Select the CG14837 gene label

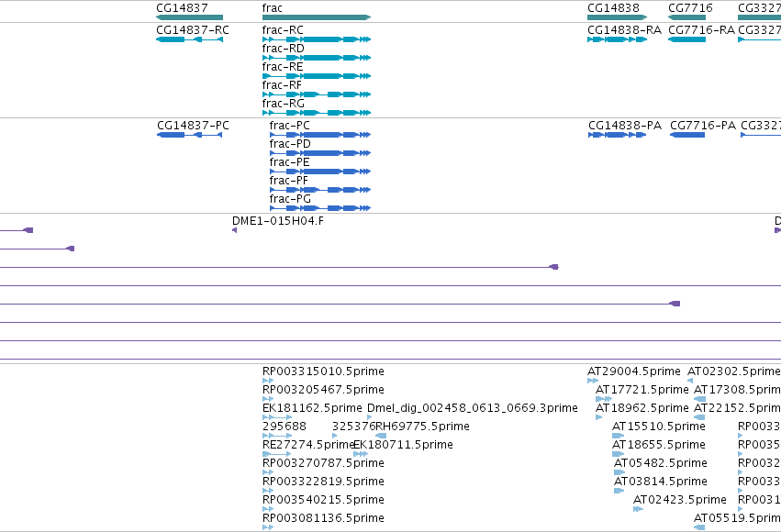(182, 8)
